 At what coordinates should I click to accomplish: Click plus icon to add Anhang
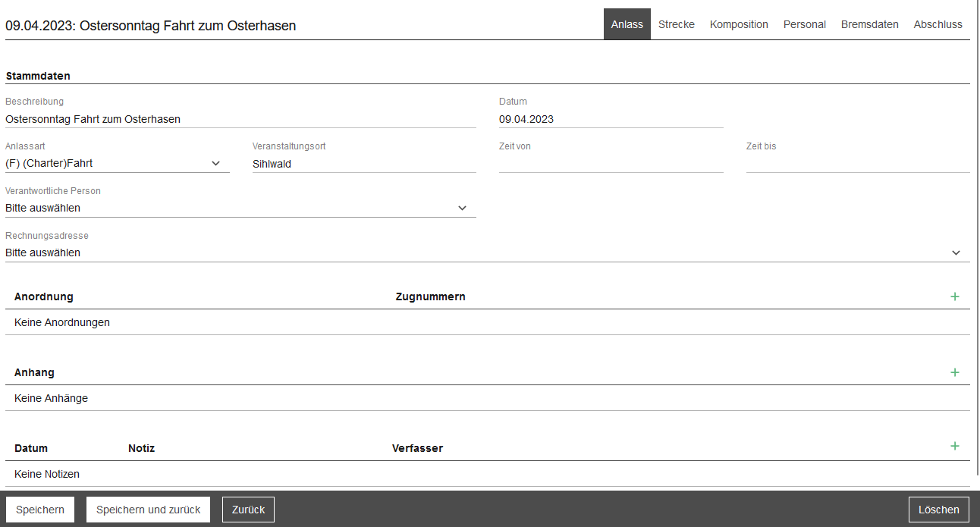pos(954,372)
